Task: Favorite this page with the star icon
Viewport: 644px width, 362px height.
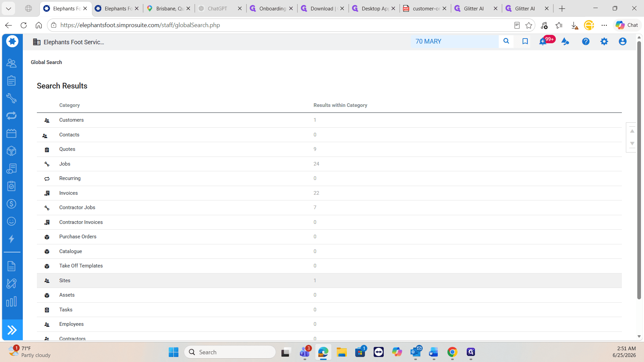Action: (529, 25)
